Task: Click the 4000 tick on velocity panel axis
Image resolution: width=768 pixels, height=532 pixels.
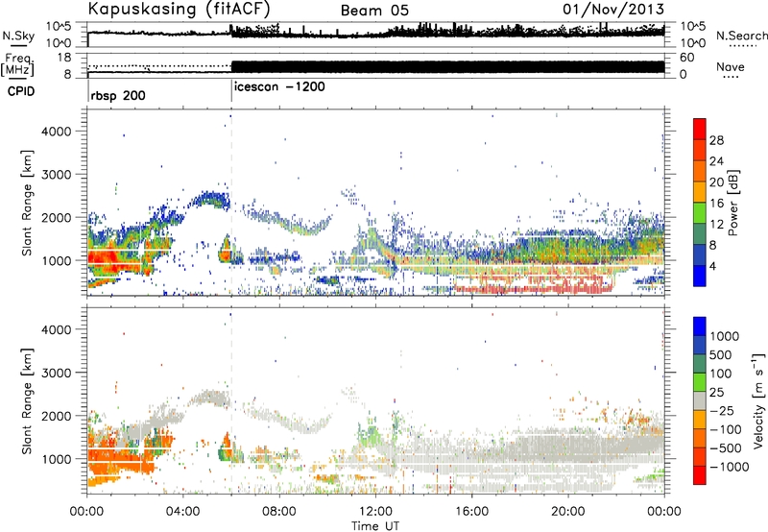Action: tap(57, 329)
